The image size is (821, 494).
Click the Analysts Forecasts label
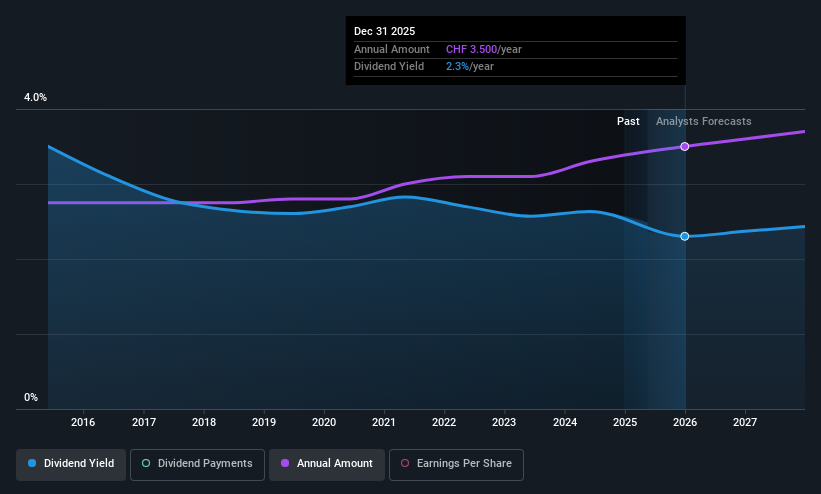pyautogui.click(x=703, y=122)
